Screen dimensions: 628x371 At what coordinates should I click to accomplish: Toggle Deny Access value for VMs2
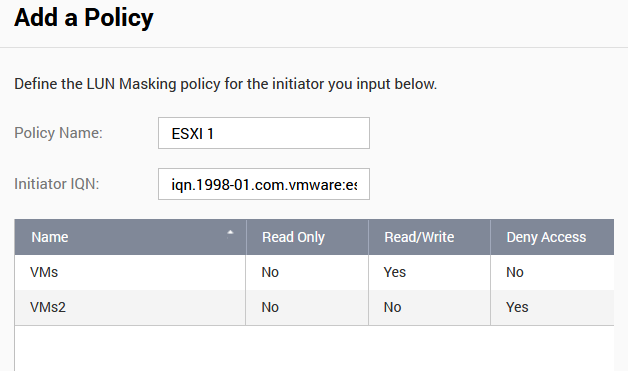tap(552, 307)
